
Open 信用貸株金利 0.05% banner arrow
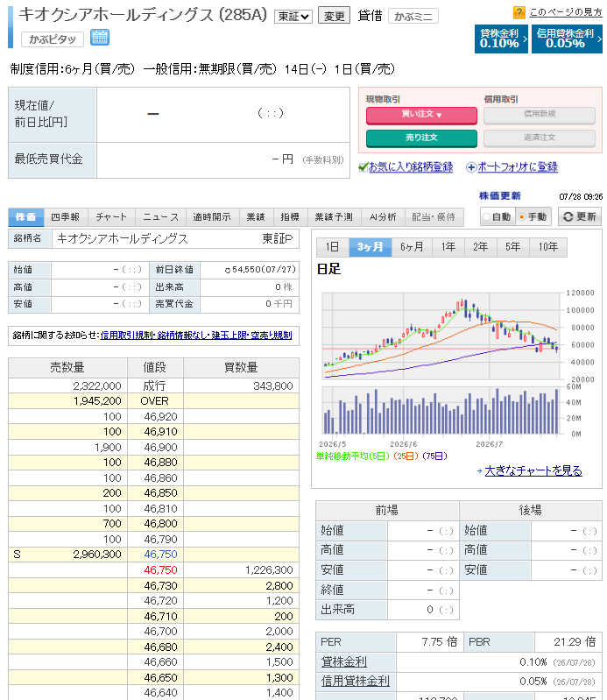pyautogui.click(x=599, y=39)
